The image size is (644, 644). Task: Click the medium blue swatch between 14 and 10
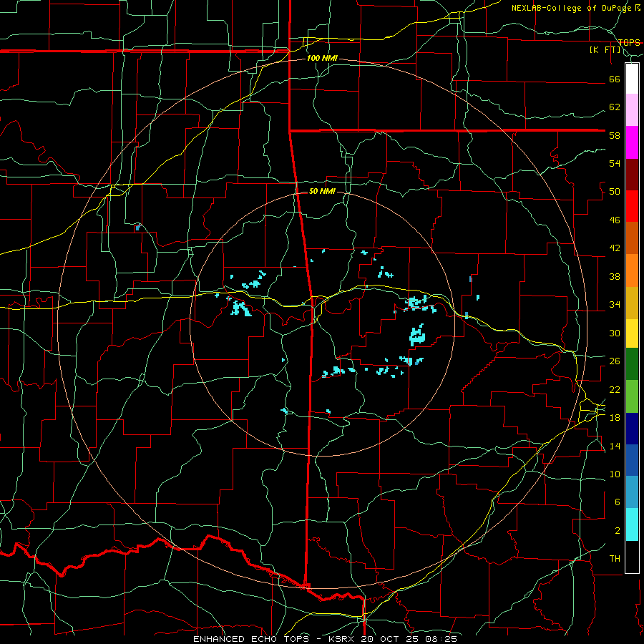point(632,460)
